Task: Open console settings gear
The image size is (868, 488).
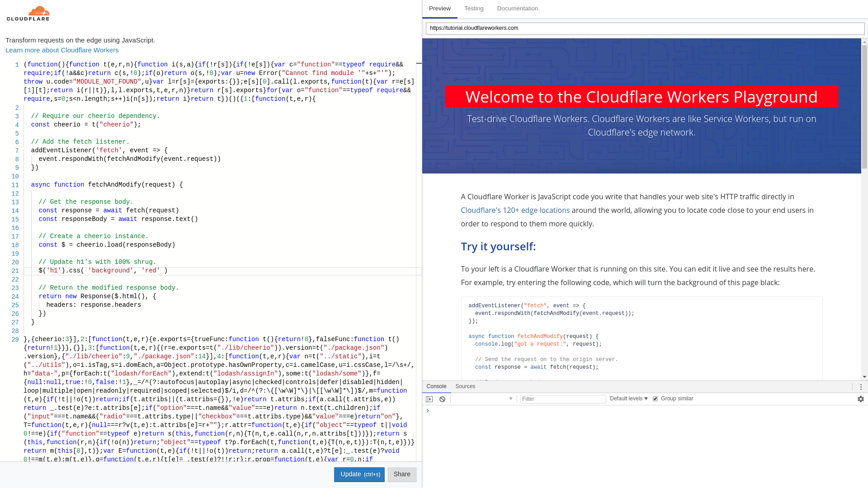Action: click(861, 399)
